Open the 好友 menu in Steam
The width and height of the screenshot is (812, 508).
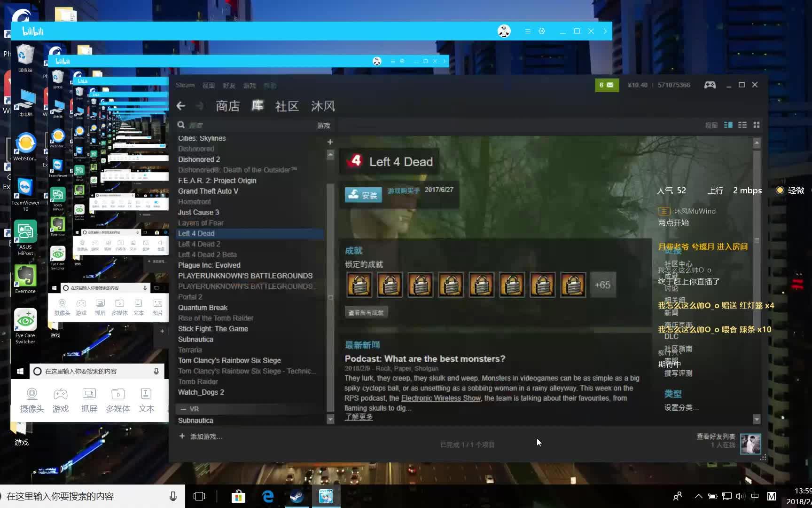pos(229,85)
